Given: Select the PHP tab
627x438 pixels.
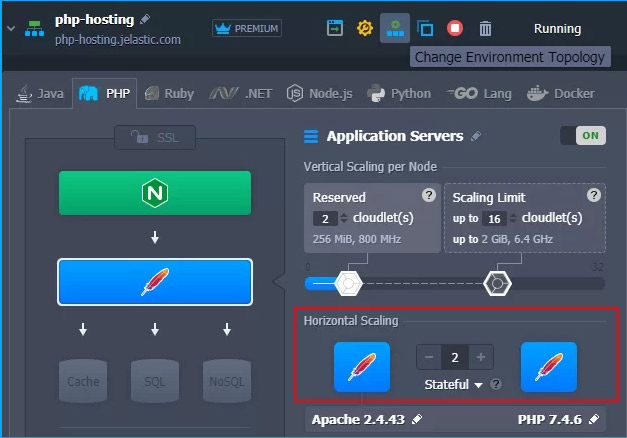Looking at the screenshot, I should click(104, 94).
